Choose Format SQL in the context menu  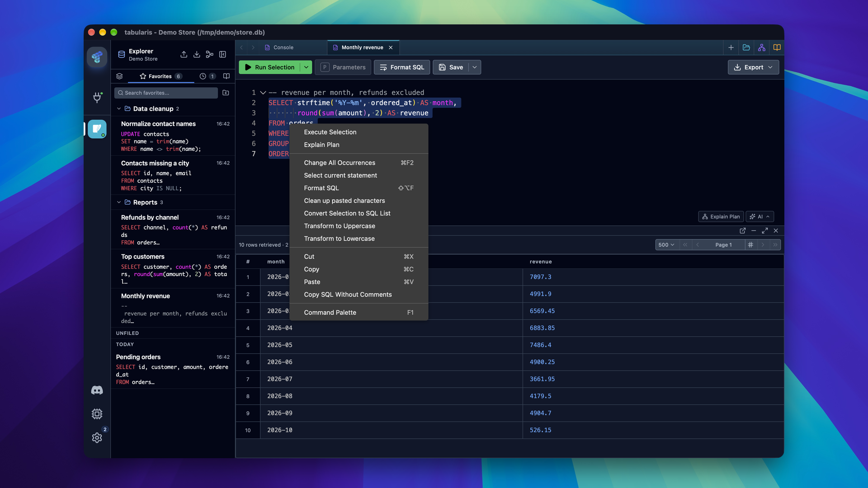coord(359,188)
